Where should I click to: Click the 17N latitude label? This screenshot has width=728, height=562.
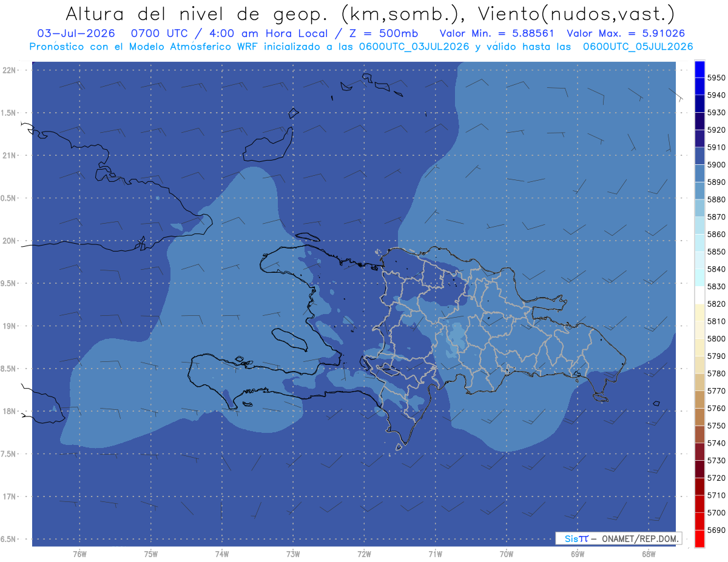[8, 497]
